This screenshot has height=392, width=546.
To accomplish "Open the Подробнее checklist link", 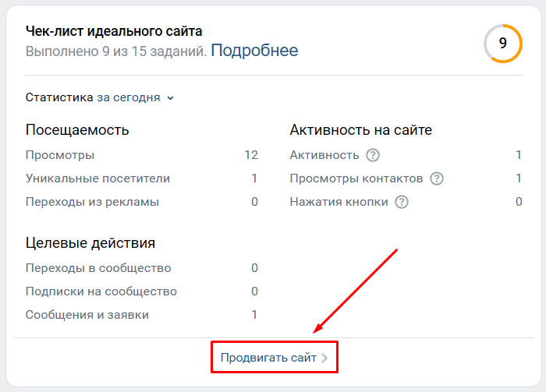I will point(254,51).
